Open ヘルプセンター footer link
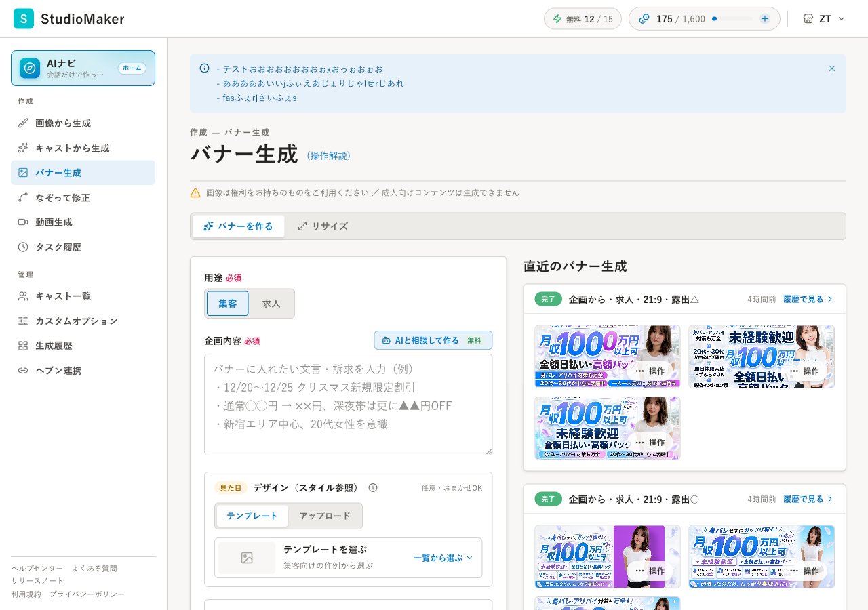868x610 pixels. pos(37,569)
